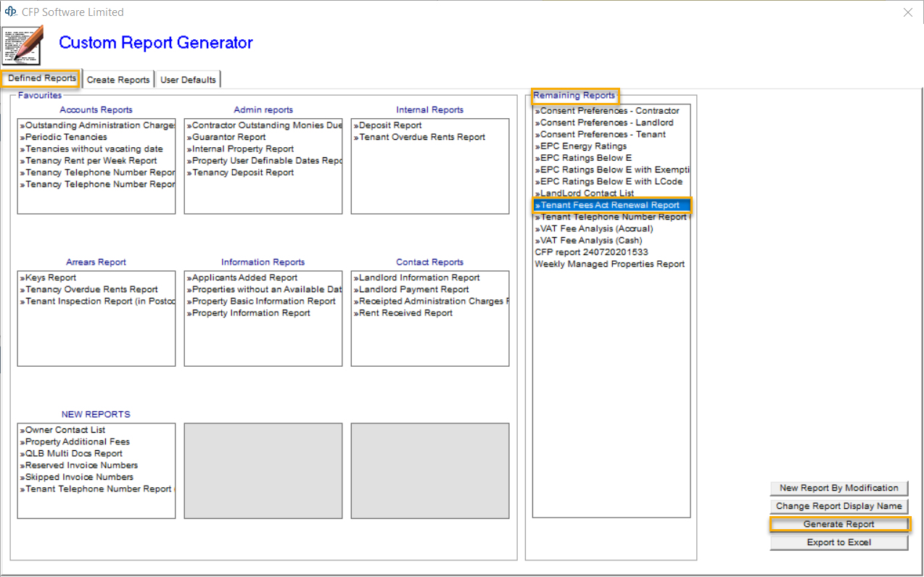924x577 pixels.
Task: Click the Contact Reports group heading
Action: coord(430,262)
